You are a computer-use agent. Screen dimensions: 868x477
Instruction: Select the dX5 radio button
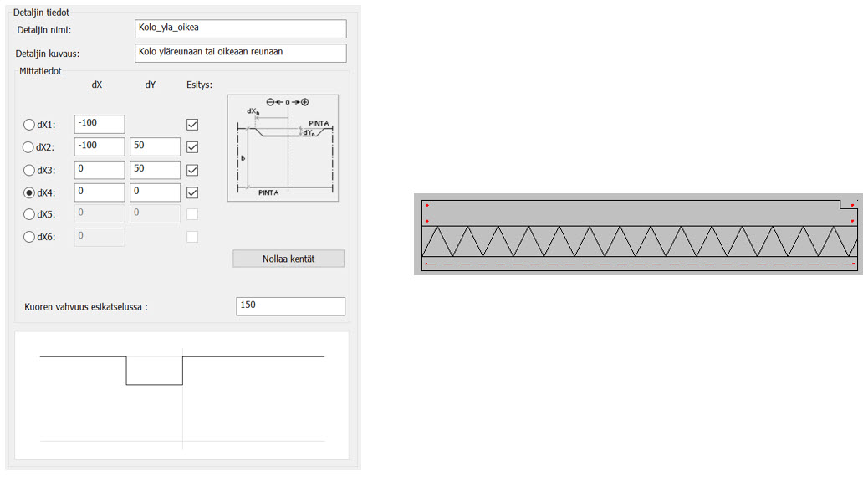29,214
